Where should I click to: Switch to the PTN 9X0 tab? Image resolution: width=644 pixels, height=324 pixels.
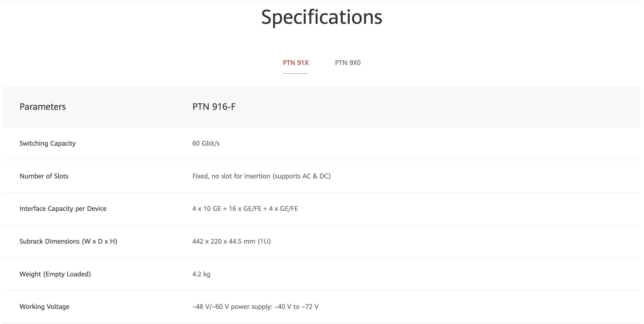(348, 63)
